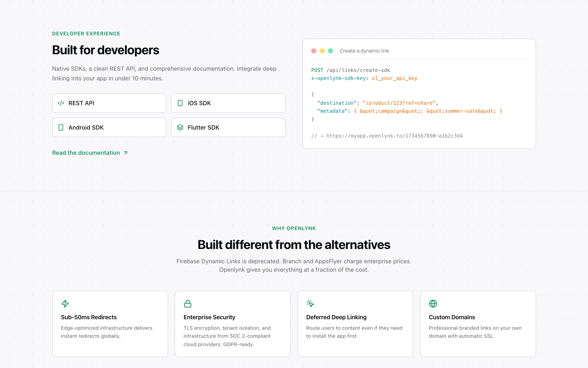588x368 pixels.
Task: Click the DEVELOPER EXPERIENCE section label
Action: coord(86,34)
